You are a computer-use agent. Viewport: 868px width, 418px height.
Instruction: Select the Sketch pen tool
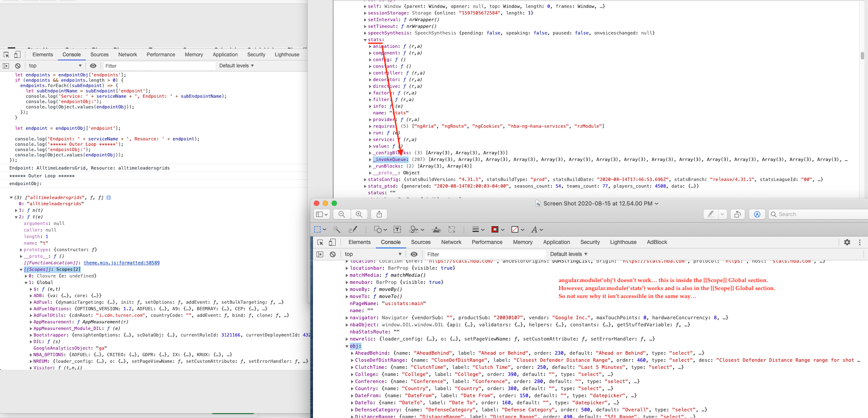353,229
